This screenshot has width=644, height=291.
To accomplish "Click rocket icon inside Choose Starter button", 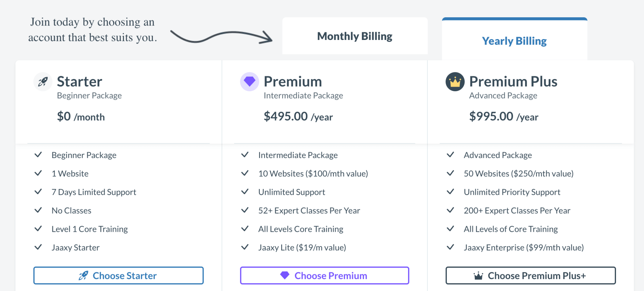I will (83, 276).
